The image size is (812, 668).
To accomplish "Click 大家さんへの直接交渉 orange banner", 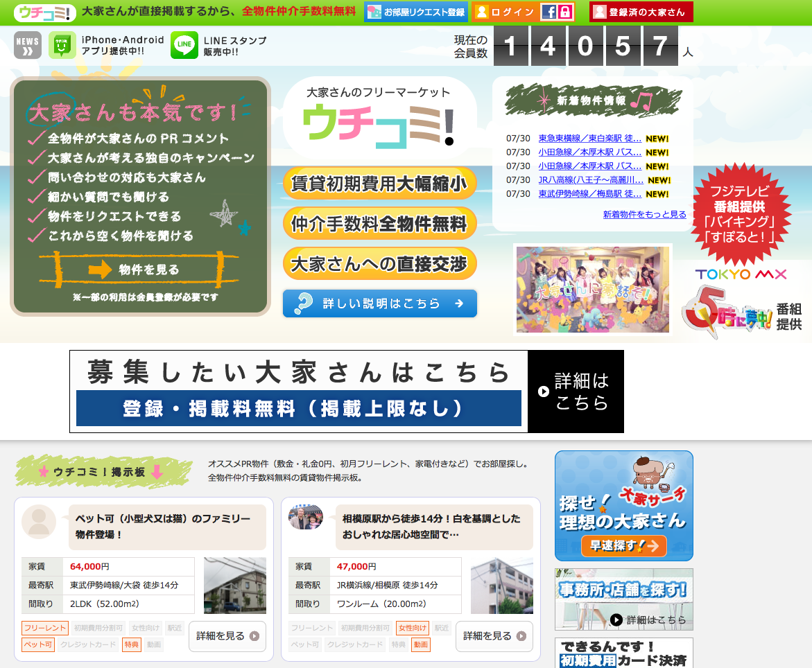I will point(379,264).
